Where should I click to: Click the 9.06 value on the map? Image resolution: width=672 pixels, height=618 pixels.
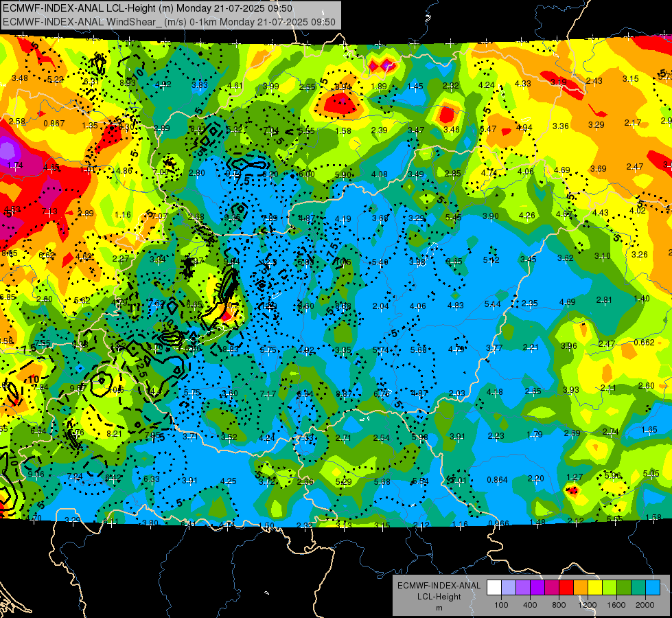click(x=36, y=474)
